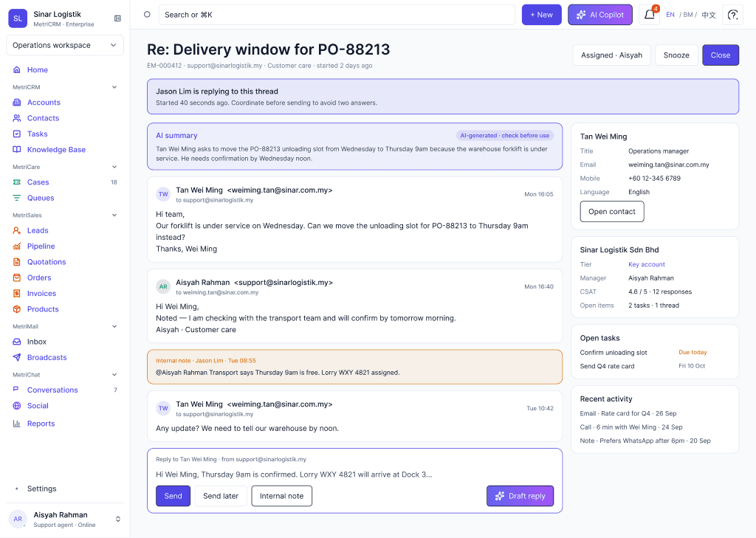Click the Accounts building icon

[17, 102]
